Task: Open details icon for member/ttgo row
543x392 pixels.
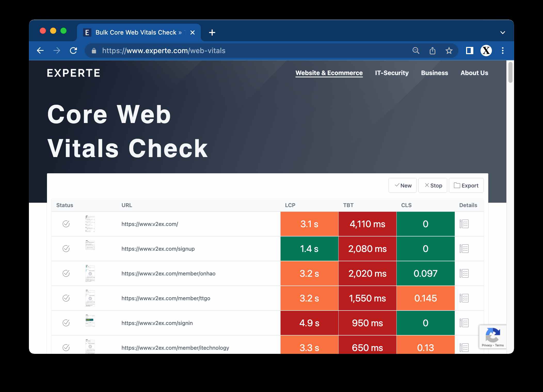Action: click(x=464, y=298)
